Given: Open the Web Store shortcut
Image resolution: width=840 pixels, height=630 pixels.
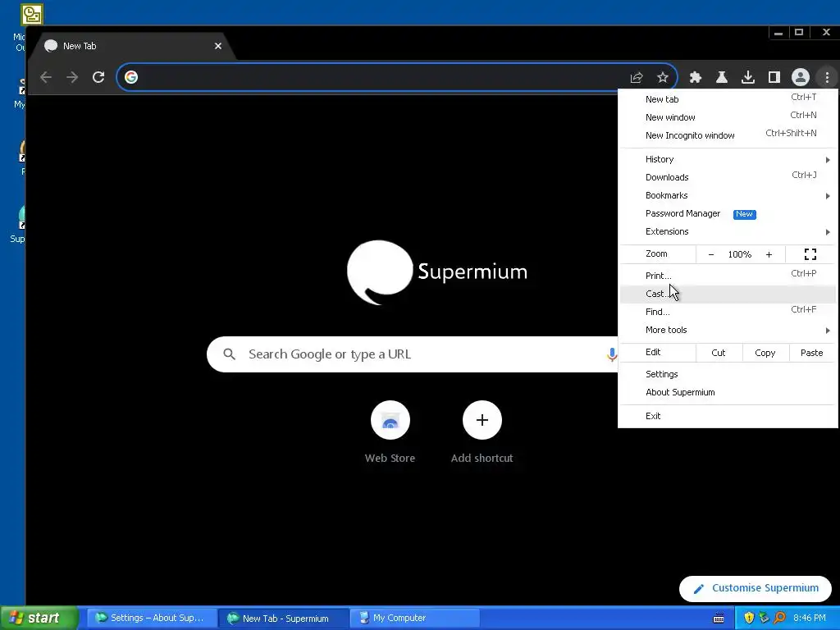Looking at the screenshot, I should (x=390, y=420).
